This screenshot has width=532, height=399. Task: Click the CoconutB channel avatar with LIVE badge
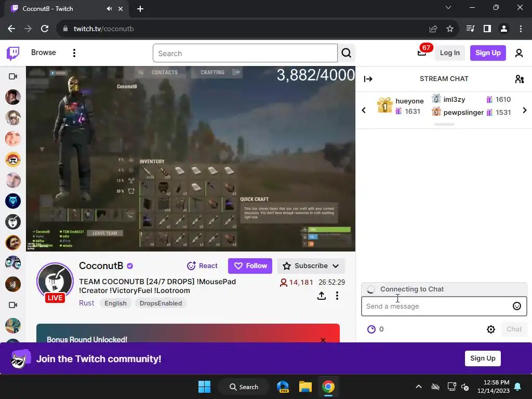(55, 282)
